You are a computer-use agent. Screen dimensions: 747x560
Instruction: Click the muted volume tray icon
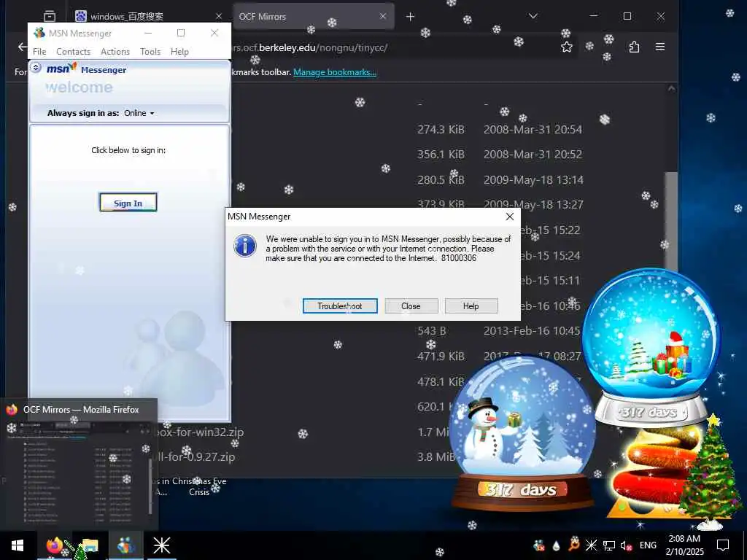626,546
